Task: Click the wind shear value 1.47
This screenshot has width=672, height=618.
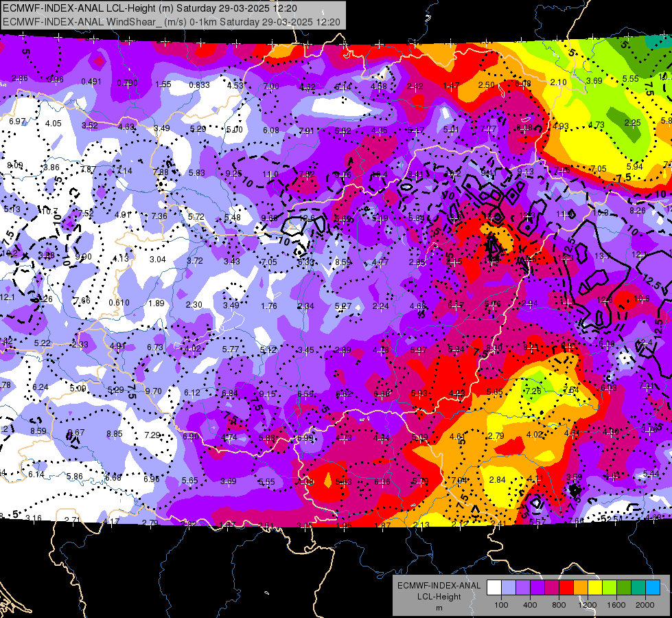Action: pyautogui.click(x=451, y=86)
